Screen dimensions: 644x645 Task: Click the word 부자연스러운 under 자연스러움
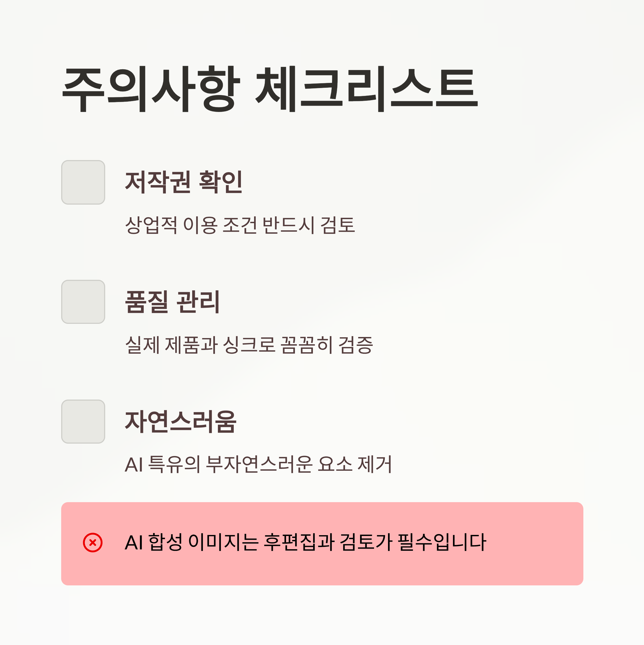[259, 464]
